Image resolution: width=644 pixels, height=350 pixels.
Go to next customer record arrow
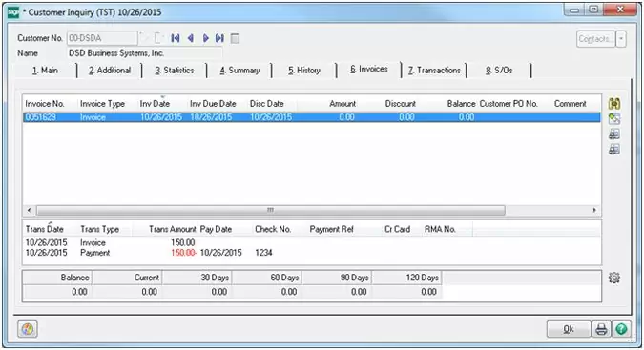click(x=206, y=38)
